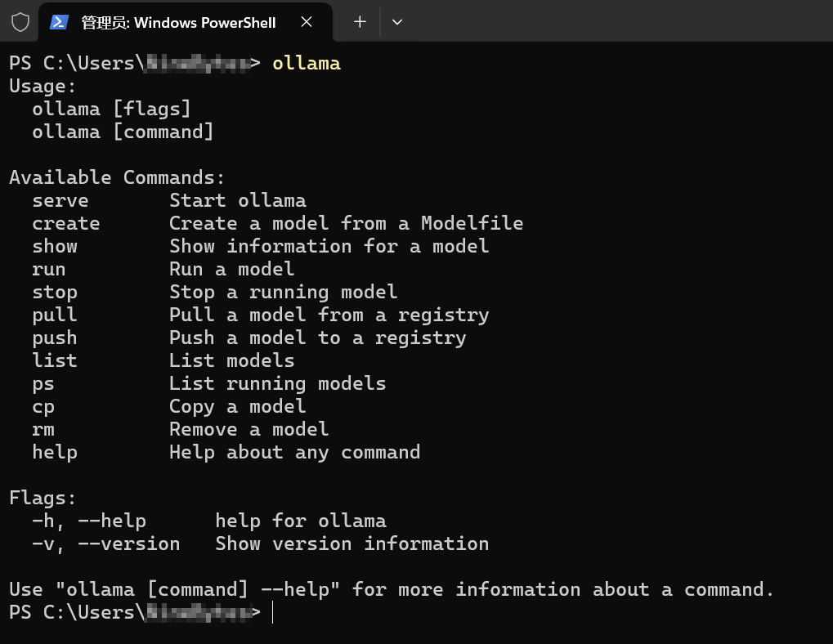Viewport: 833px width, 644px height.
Task: Click the 'ps' command name
Action: [x=43, y=384]
